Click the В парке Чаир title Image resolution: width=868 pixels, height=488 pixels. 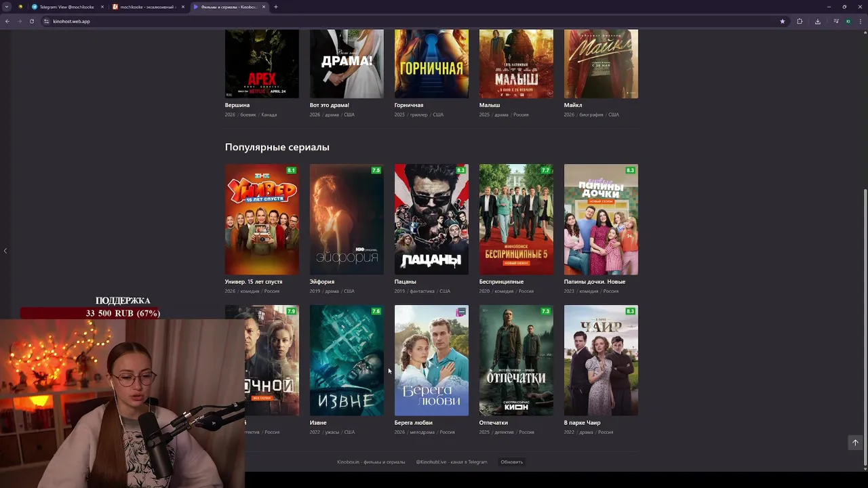click(x=583, y=422)
